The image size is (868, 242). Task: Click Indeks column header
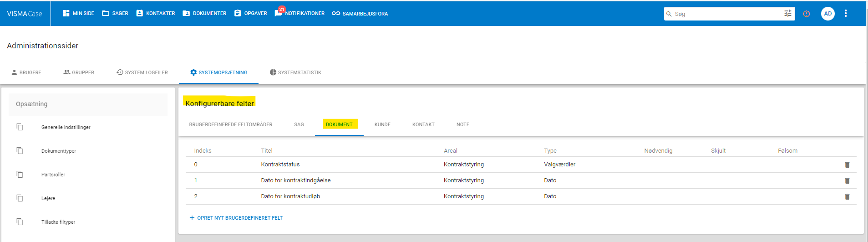[x=203, y=151]
